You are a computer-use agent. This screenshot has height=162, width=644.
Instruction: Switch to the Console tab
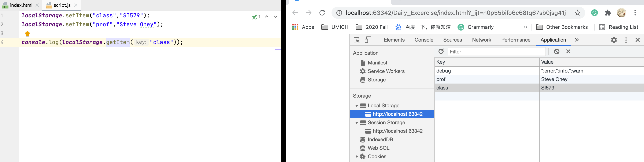click(424, 40)
